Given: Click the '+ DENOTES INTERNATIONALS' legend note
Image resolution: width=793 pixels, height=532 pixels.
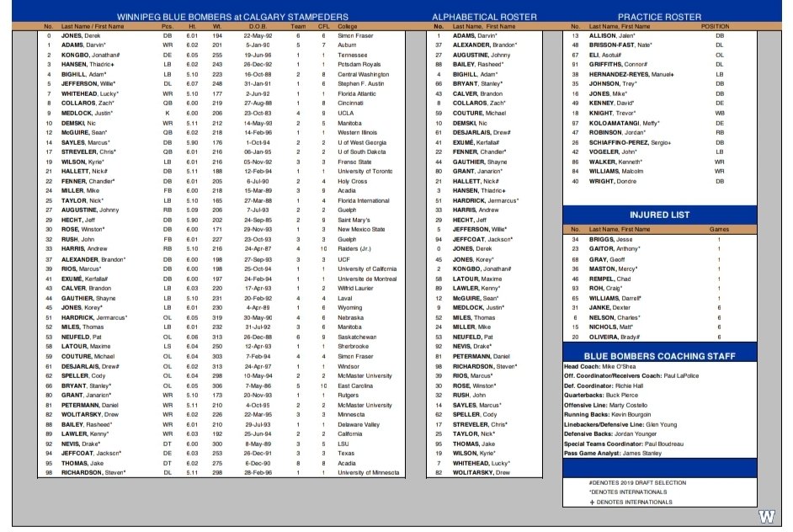Looking at the screenshot, I should 631,503.
